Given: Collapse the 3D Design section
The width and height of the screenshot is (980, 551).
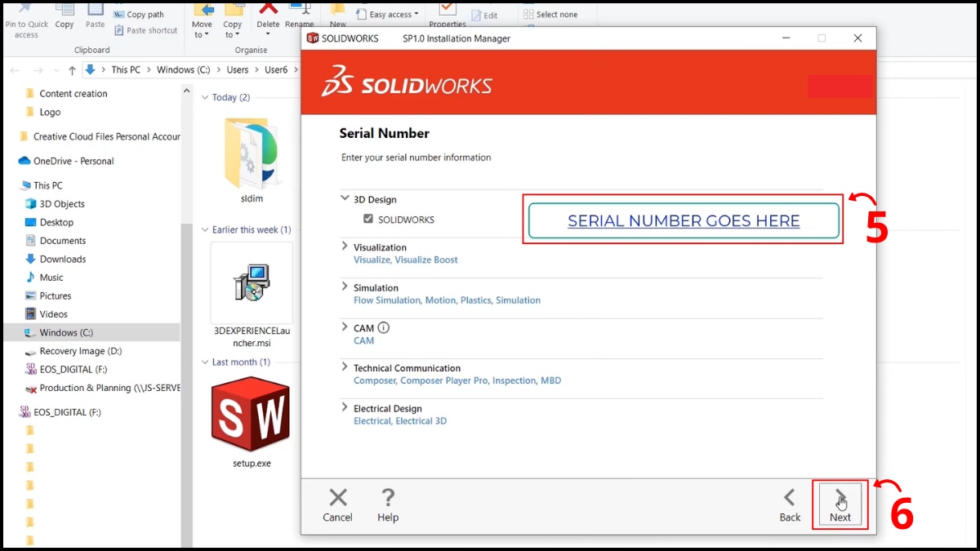Looking at the screenshot, I should coord(345,198).
